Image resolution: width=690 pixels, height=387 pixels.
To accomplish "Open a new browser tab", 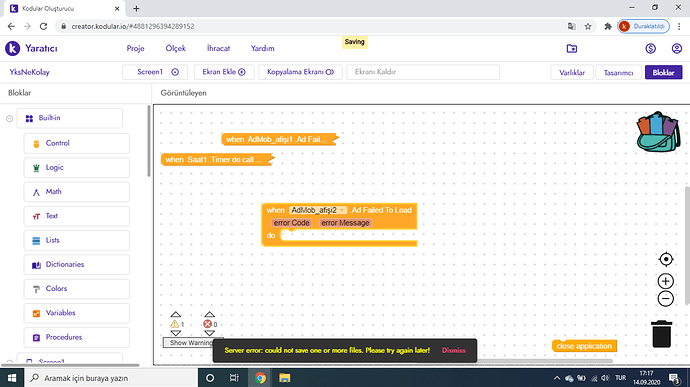I will click(x=136, y=8).
